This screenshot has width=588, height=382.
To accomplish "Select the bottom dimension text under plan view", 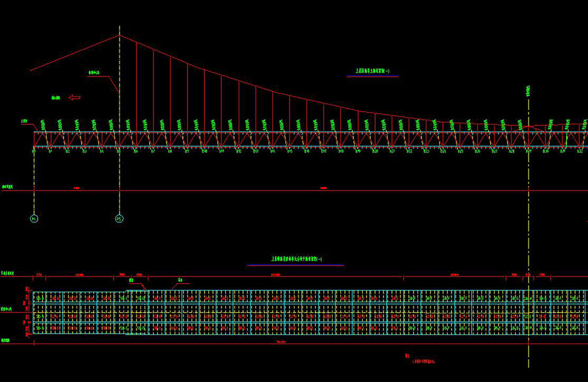I will point(281,341).
